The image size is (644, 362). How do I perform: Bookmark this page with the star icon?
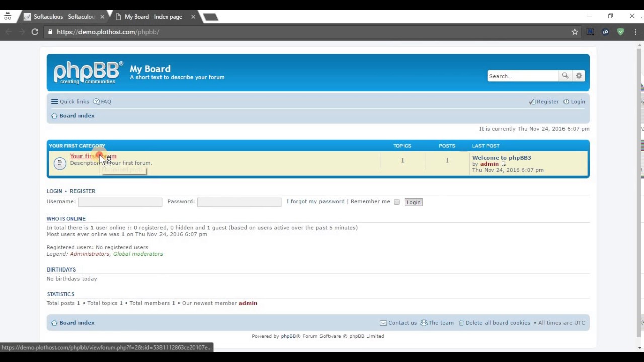point(575,32)
